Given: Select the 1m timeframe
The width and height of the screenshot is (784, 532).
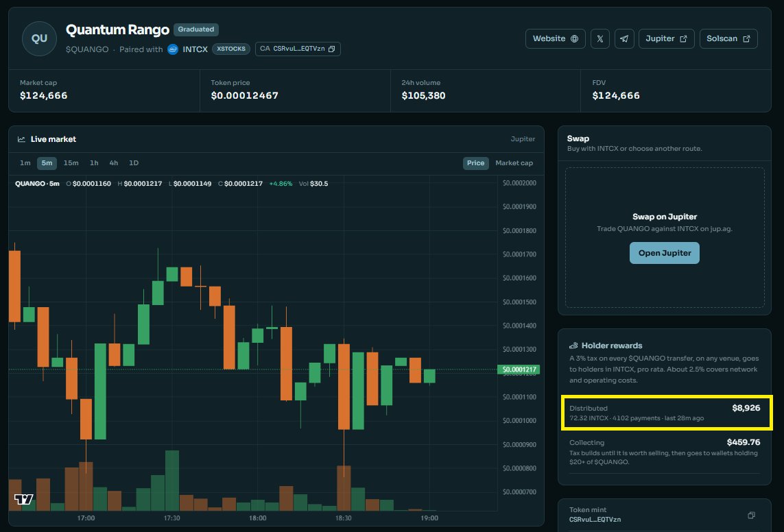Looking at the screenshot, I should click(x=25, y=163).
